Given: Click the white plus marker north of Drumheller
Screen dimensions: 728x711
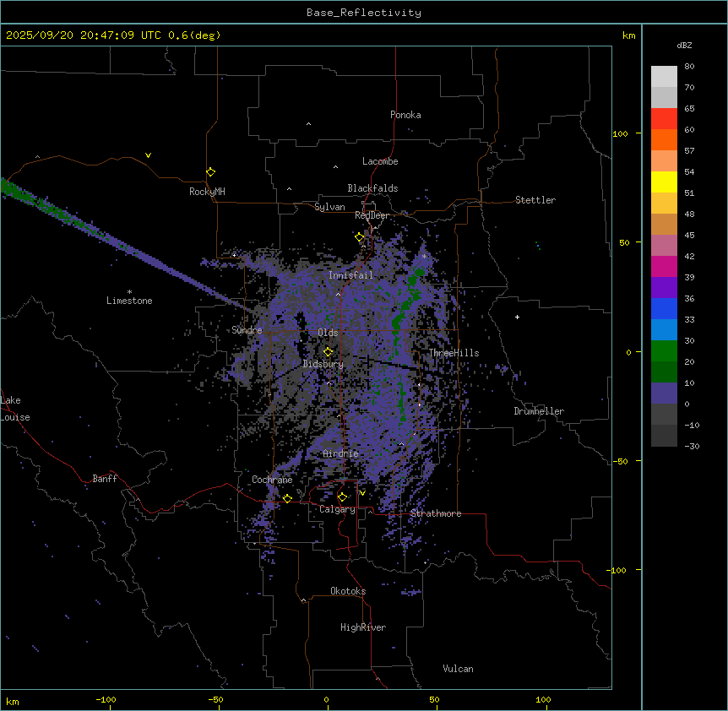Looking at the screenshot, I should [x=517, y=317].
